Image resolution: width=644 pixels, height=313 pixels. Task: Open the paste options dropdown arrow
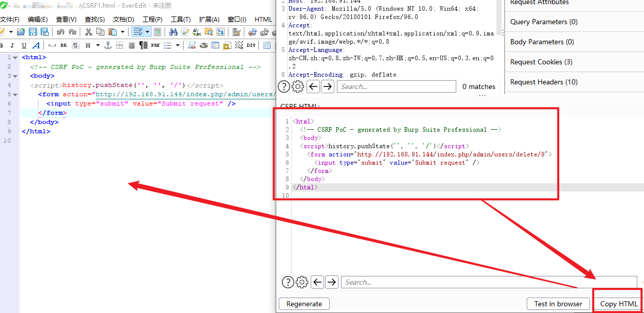[x=122, y=32]
